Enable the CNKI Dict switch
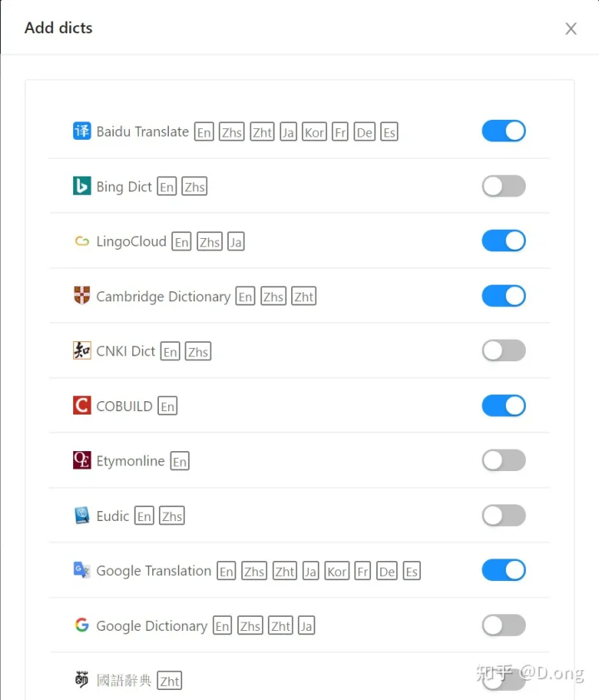The image size is (599, 700). tap(503, 350)
